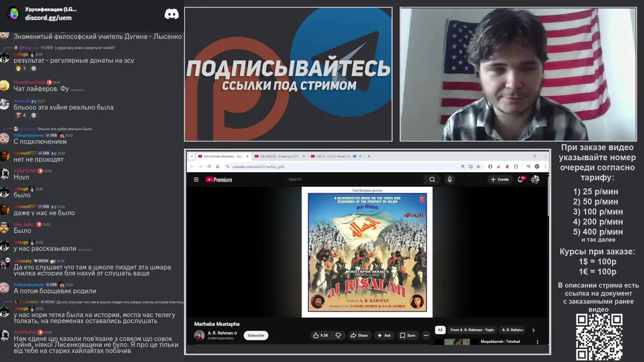Focus the YouTube search field
The height and width of the screenshot is (362, 644).
coord(355,179)
